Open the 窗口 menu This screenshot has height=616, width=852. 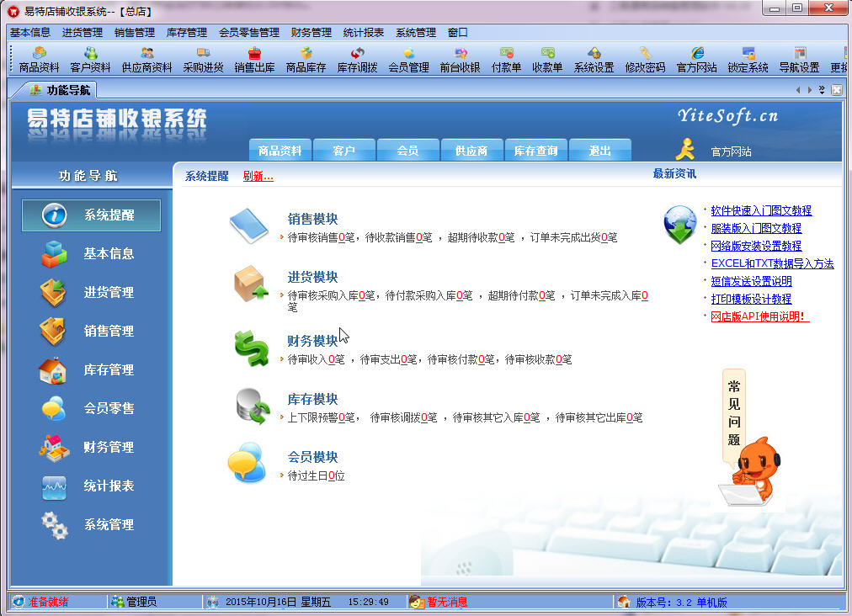(x=457, y=33)
